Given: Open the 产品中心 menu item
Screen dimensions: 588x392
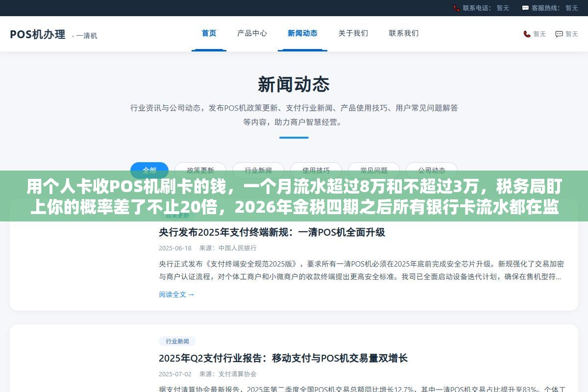Looking at the screenshot, I should pyautogui.click(x=252, y=33).
